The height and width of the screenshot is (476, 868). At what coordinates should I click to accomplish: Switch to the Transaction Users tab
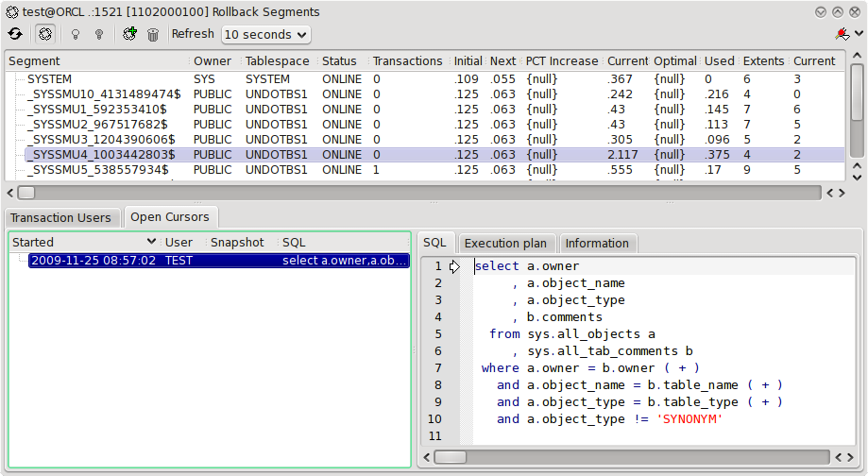(62, 217)
